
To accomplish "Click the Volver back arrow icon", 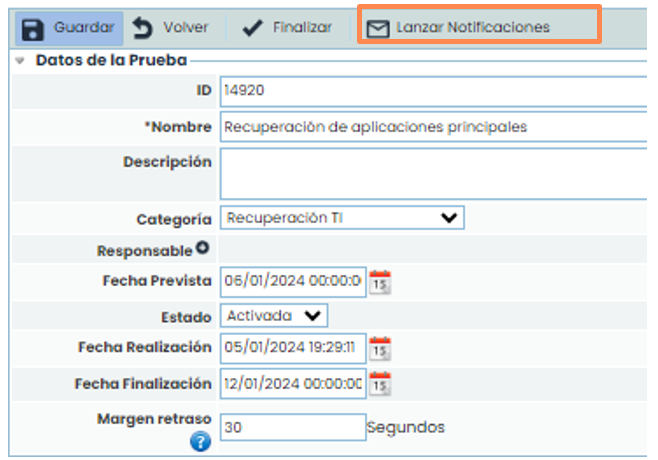I will point(143,28).
